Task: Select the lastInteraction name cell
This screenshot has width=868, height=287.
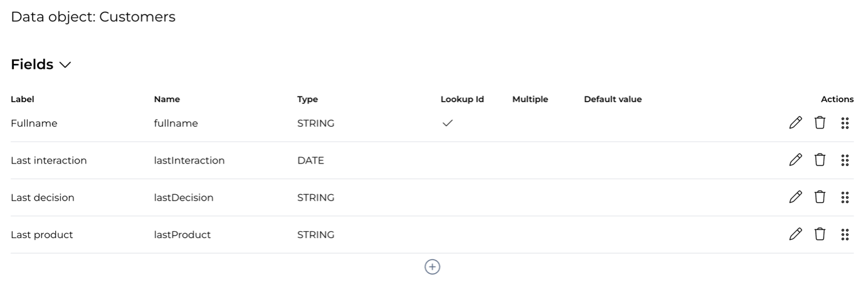Action: [189, 160]
